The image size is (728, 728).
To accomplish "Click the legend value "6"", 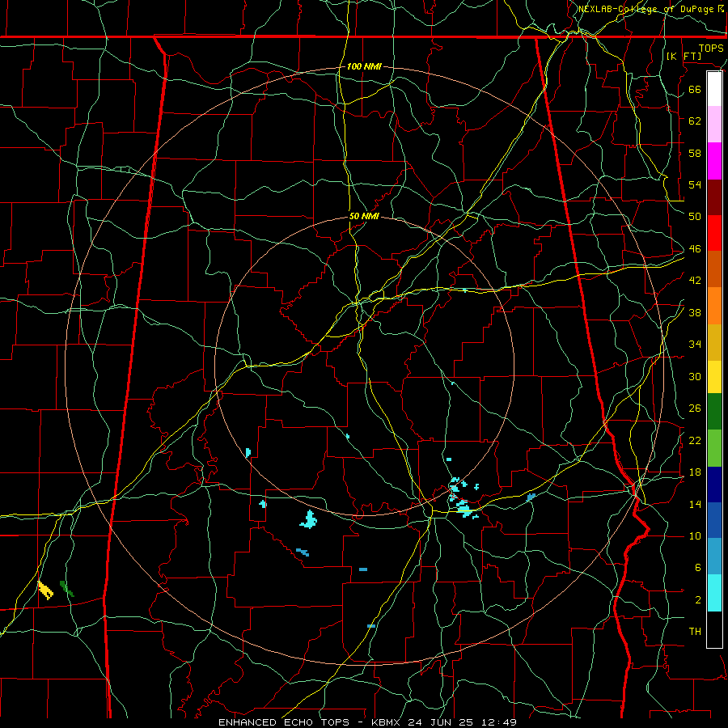I will [697, 567].
